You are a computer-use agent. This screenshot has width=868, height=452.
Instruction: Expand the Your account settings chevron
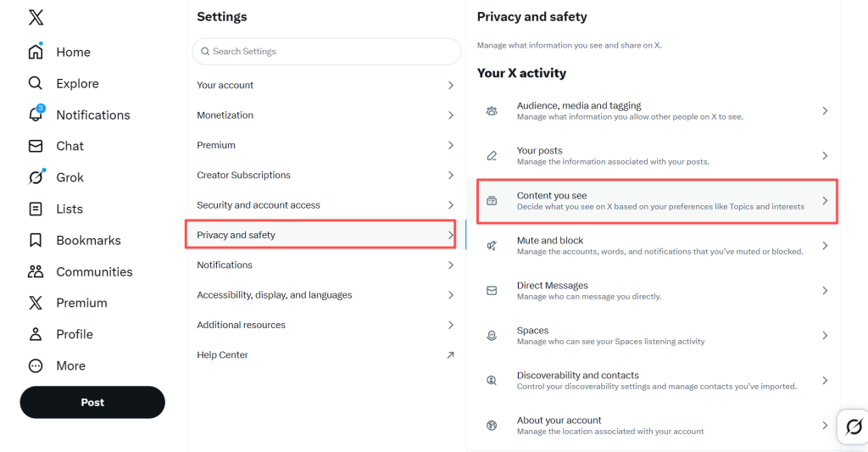pos(451,86)
